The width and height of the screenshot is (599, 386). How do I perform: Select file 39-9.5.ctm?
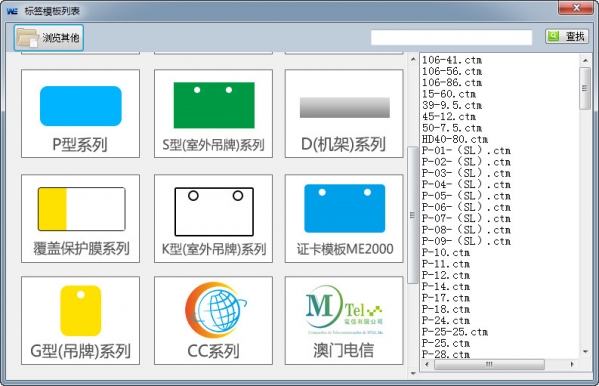coord(452,105)
